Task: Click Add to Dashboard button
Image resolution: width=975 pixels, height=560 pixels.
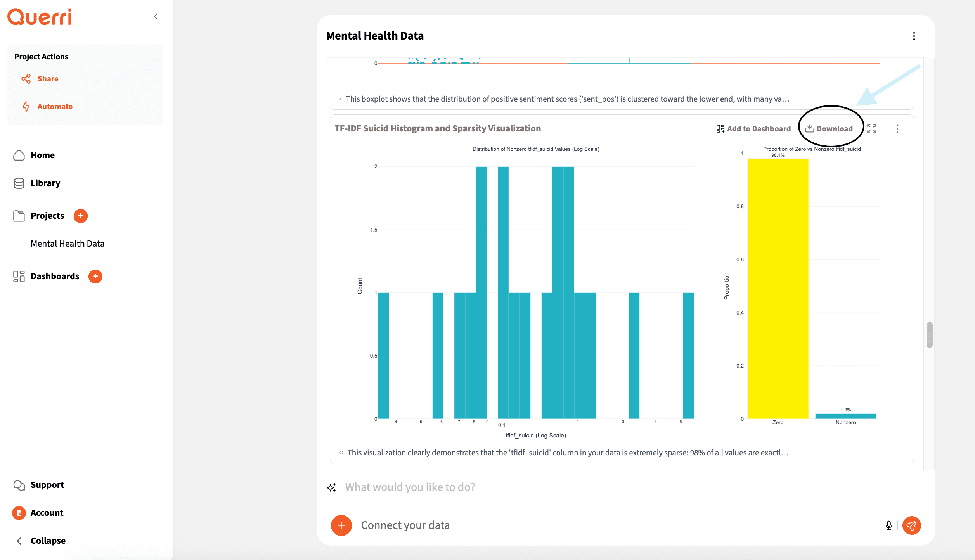Action: click(753, 129)
